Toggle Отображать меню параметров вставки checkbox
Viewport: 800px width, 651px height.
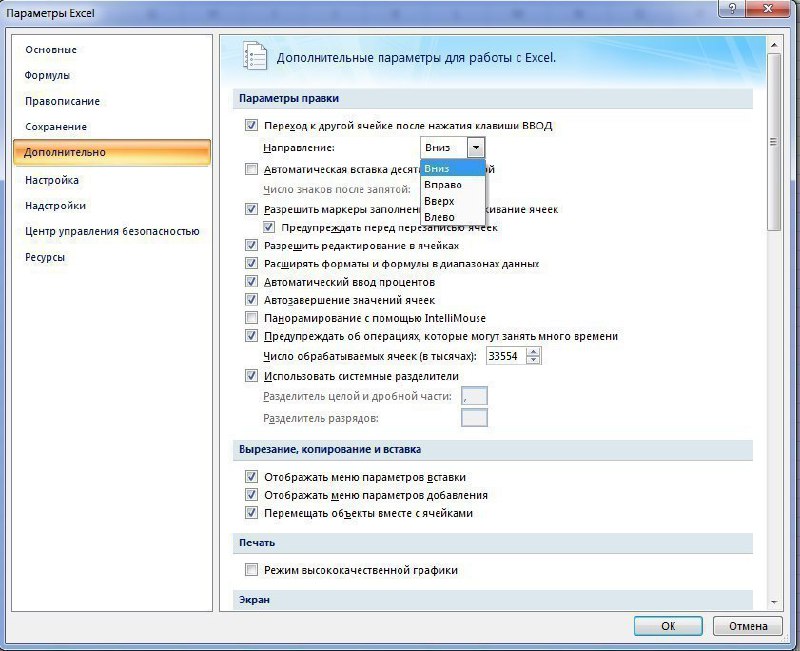pyautogui.click(x=251, y=477)
